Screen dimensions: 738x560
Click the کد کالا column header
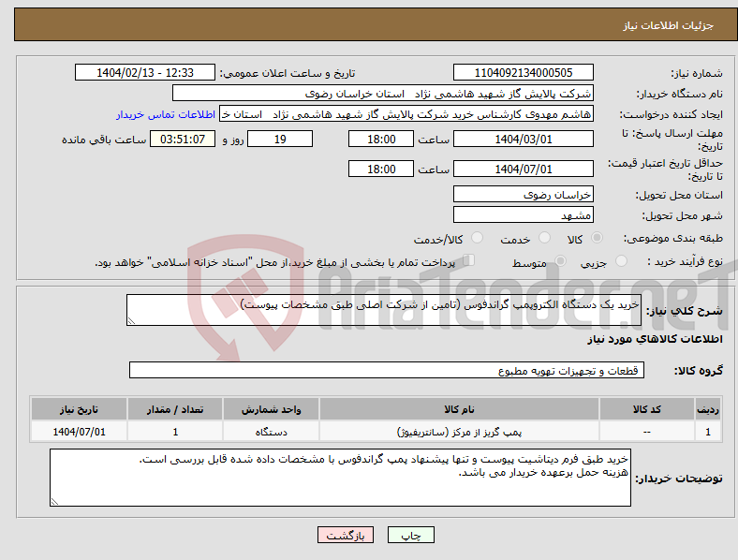(647, 409)
